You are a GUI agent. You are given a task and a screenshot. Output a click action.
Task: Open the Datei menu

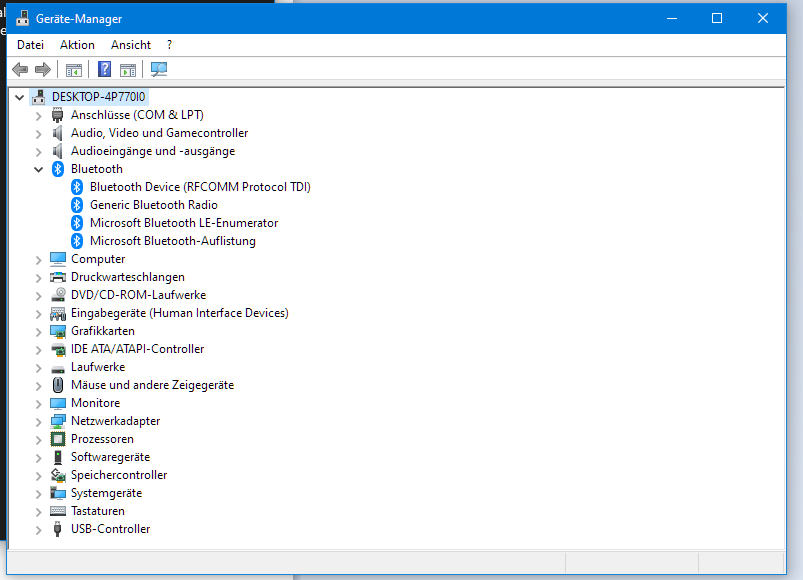(x=30, y=45)
